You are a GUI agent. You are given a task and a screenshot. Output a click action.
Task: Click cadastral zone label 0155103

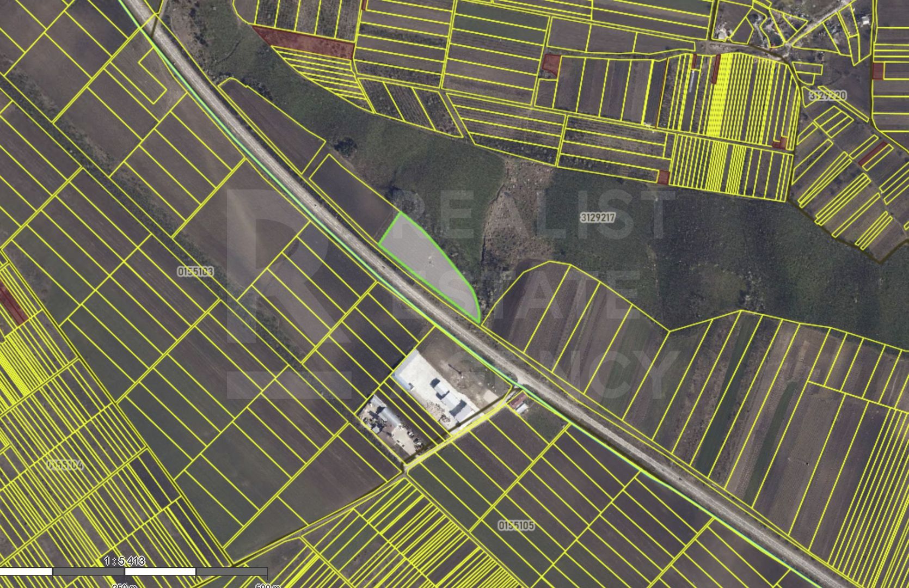pos(195,271)
